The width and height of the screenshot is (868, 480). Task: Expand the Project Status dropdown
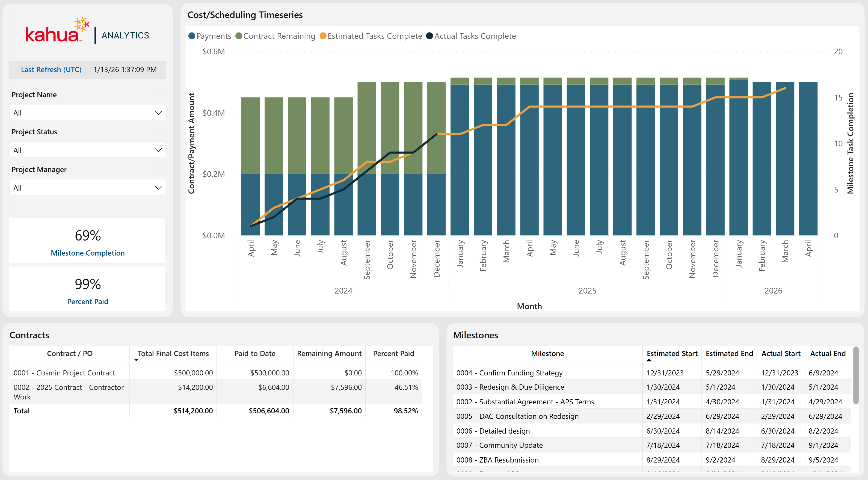[158, 150]
